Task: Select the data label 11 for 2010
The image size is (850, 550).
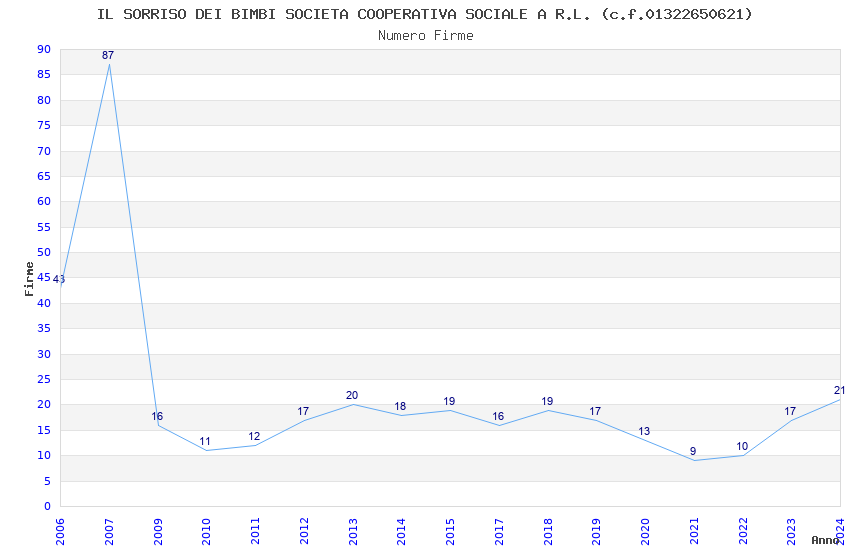Action: coord(205,441)
